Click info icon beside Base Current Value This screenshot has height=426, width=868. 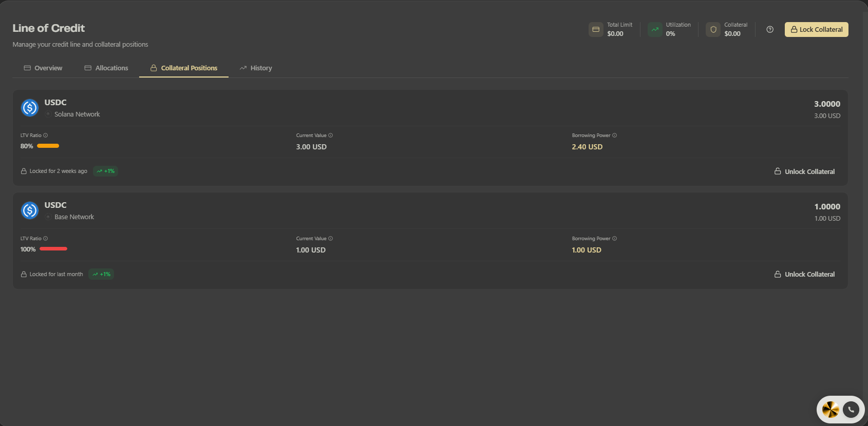(331, 239)
